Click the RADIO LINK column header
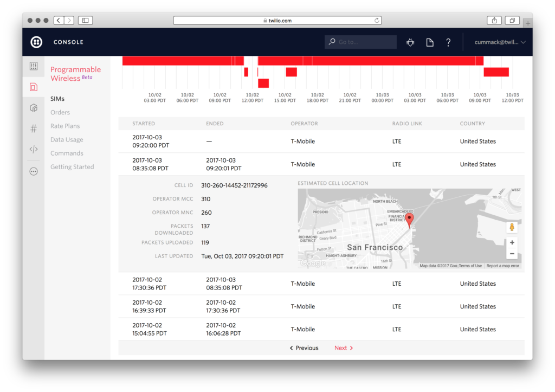555x392 pixels. (x=407, y=124)
